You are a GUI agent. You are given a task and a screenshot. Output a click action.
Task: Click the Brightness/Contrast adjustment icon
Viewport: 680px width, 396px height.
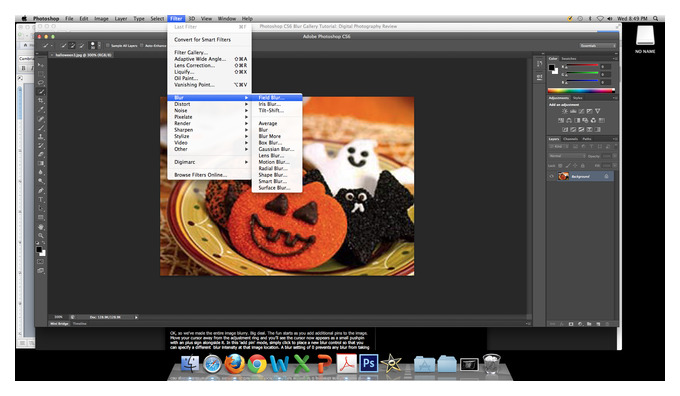point(564,111)
